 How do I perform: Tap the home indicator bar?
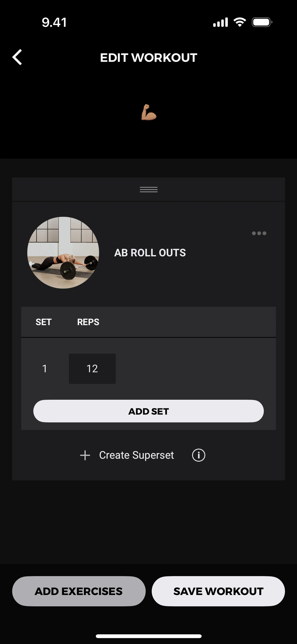click(x=148, y=636)
